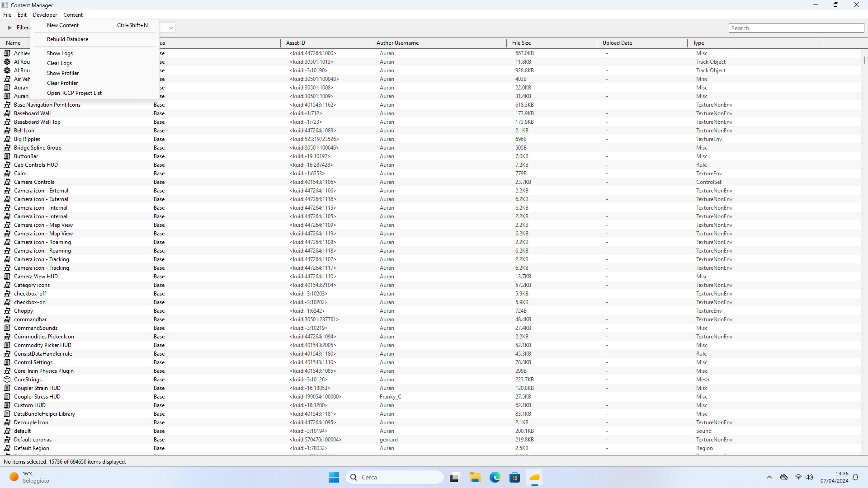
Task: Click the icon beside Control Settings
Action: (7, 362)
